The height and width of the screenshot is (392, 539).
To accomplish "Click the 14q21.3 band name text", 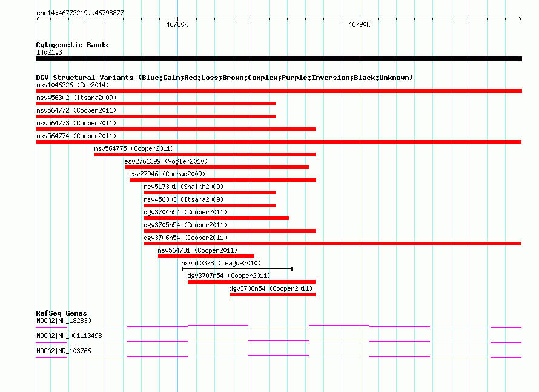I will click(x=50, y=52).
